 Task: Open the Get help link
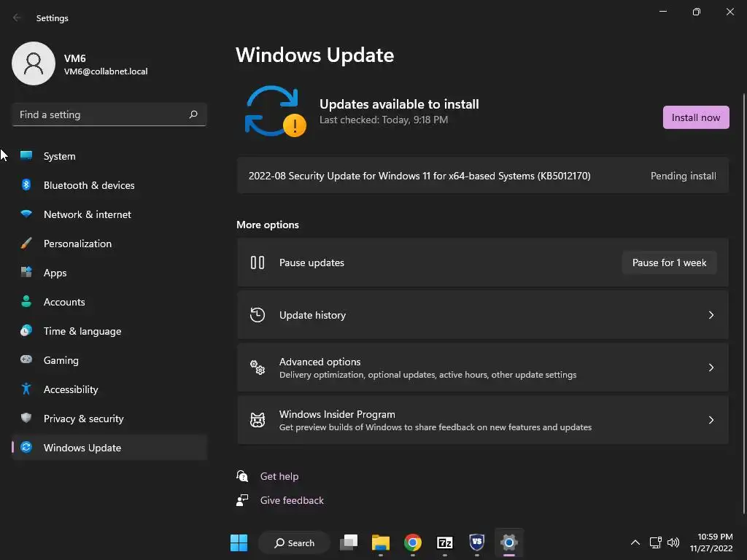pyautogui.click(x=279, y=475)
